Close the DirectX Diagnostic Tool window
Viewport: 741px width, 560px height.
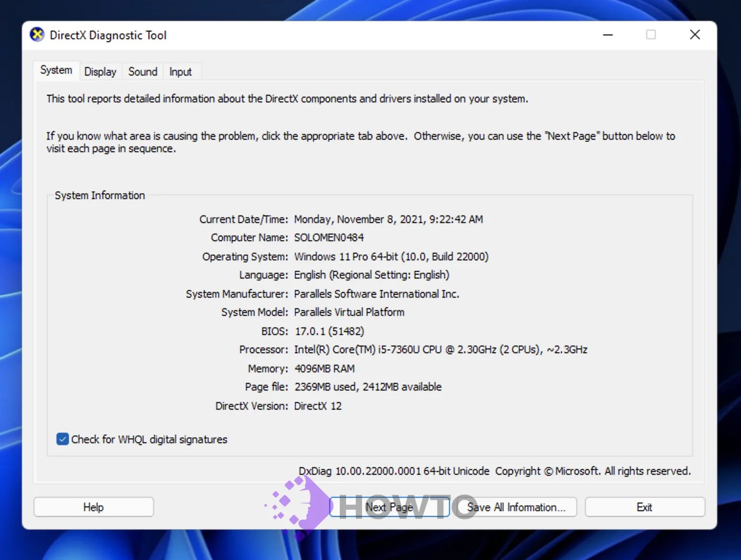pyautogui.click(x=695, y=35)
